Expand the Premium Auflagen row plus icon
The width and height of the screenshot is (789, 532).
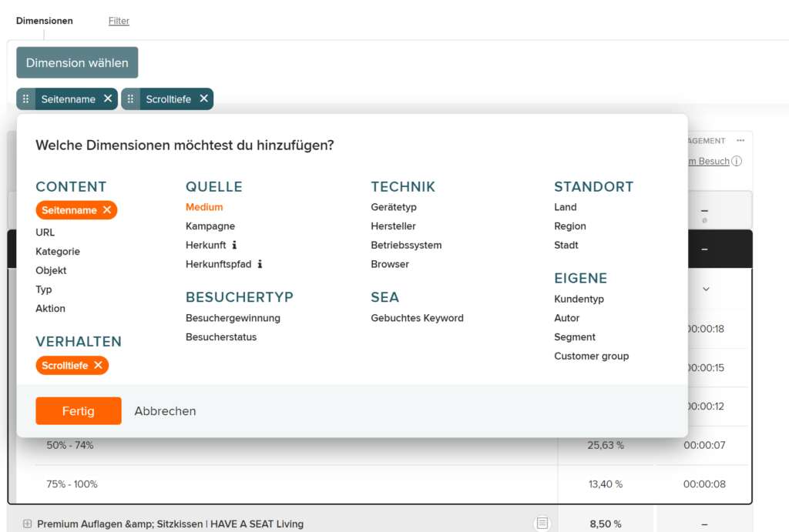pos(27,524)
